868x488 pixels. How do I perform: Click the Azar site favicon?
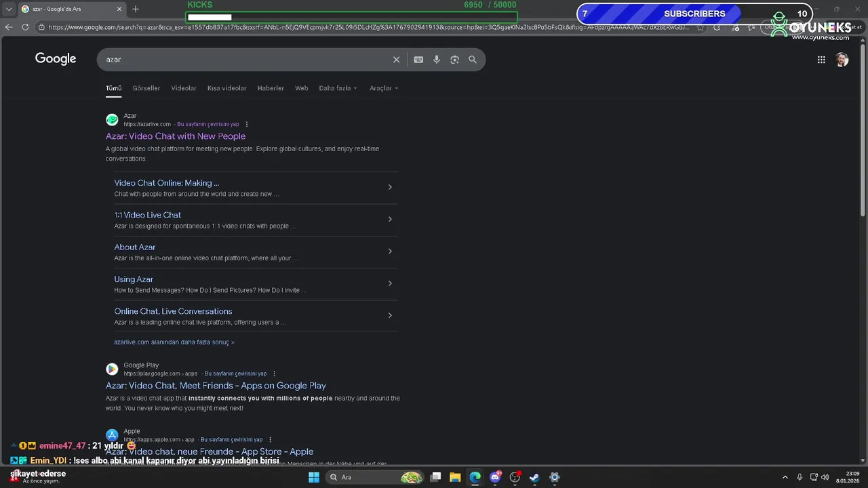[x=112, y=120]
